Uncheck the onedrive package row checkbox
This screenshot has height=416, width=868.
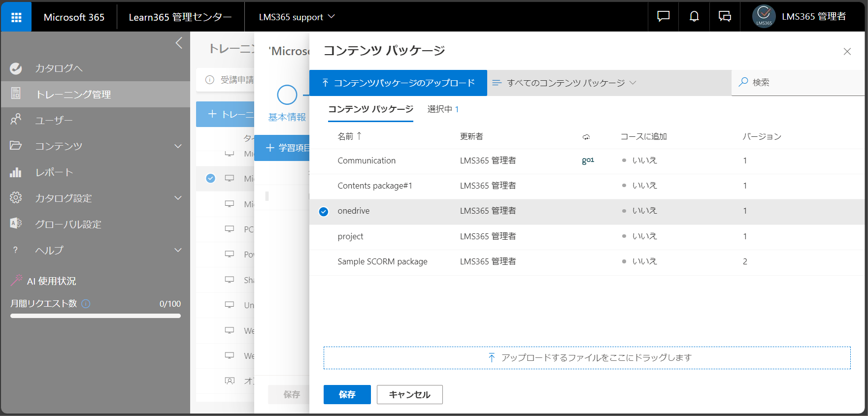coord(324,212)
